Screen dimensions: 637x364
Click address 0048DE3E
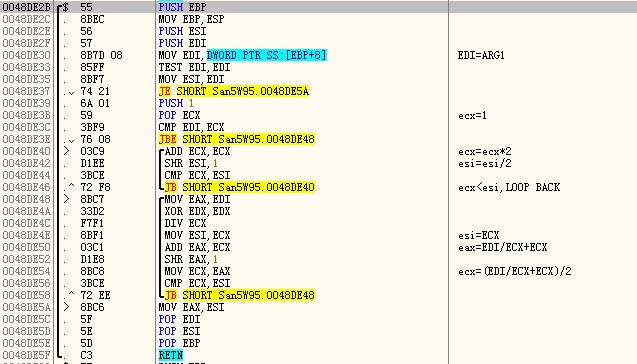26,139
